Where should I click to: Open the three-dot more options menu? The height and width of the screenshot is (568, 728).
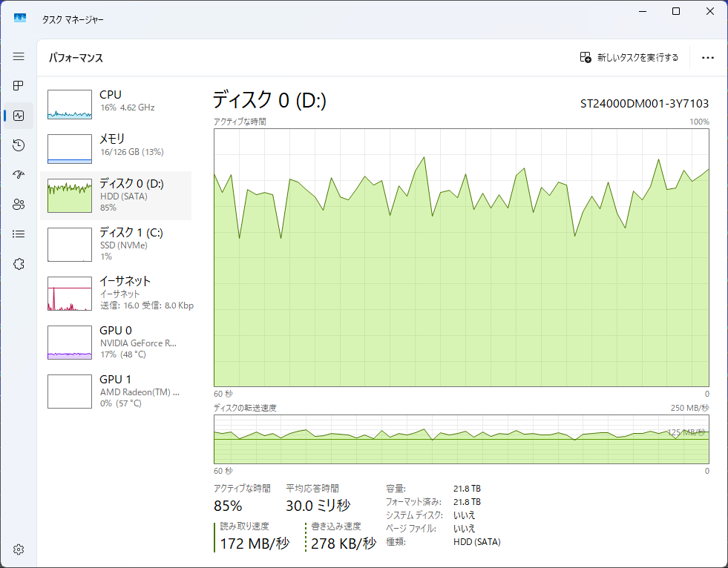tap(707, 58)
